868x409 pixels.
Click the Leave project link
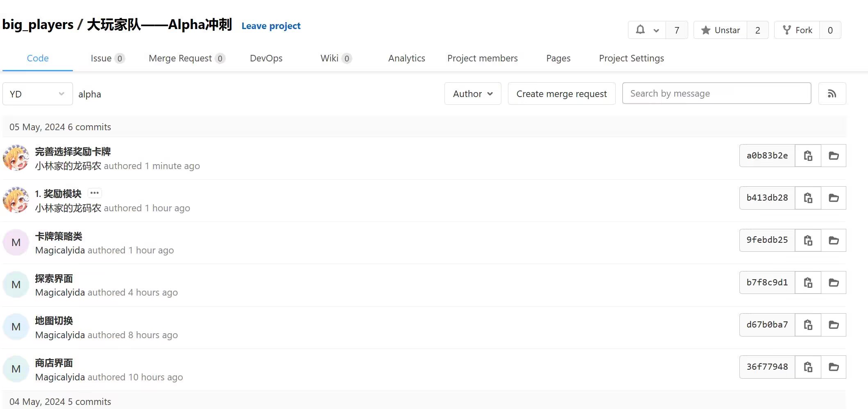pyautogui.click(x=271, y=26)
